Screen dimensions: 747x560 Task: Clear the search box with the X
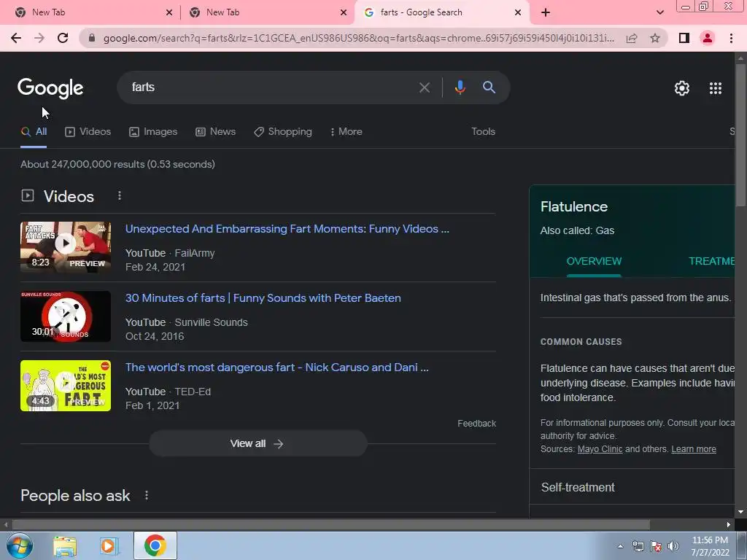click(x=424, y=87)
